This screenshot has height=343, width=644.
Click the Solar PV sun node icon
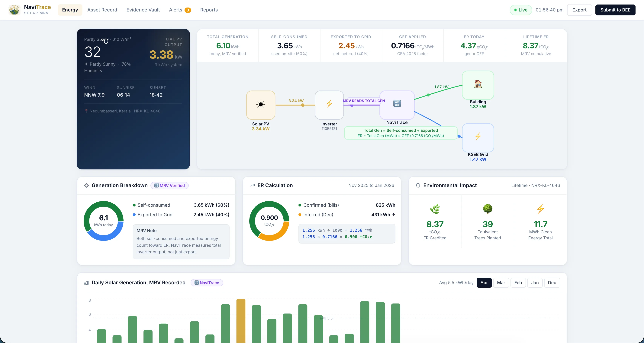coord(260,105)
